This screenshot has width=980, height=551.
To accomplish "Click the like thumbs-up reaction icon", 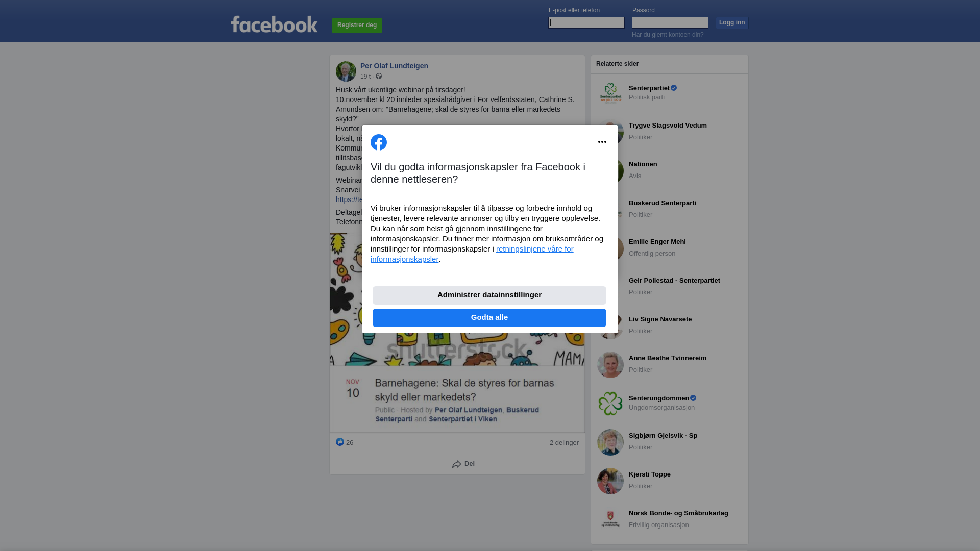I will 340,442.
